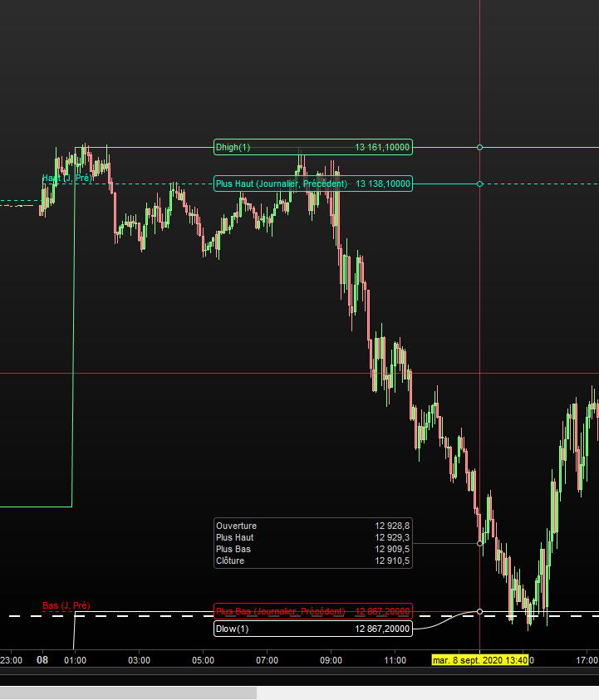Image resolution: width=599 pixels, height=700 pixels.
Task: Click the 11:00 time axis label
Action: [x=395, y=660]
